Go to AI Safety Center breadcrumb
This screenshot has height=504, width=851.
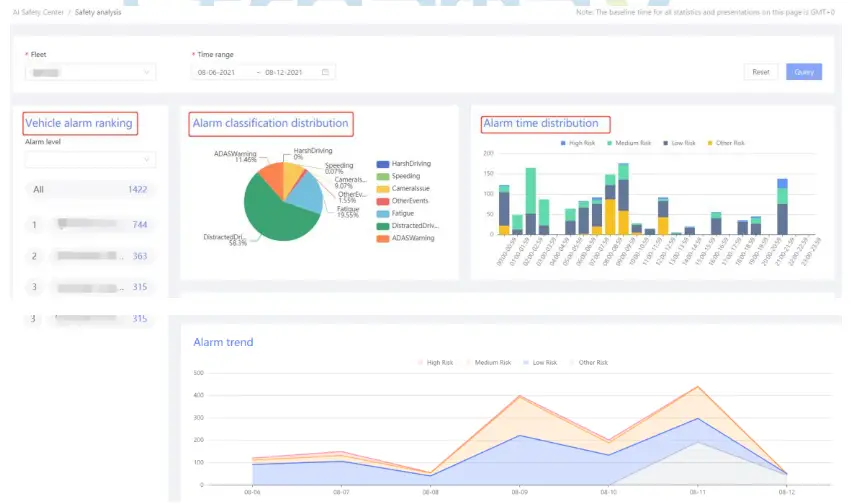click(x=38, y=12)
